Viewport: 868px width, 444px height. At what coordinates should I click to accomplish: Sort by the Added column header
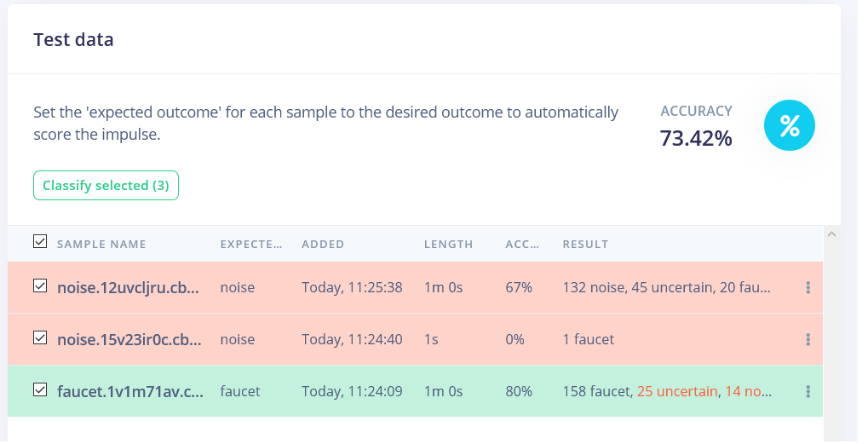coord(323,244)
